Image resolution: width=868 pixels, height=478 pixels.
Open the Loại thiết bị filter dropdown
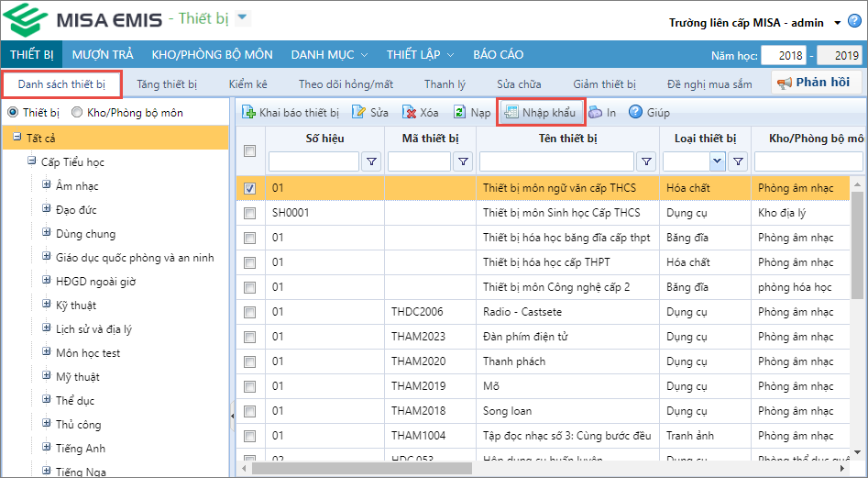717,162
